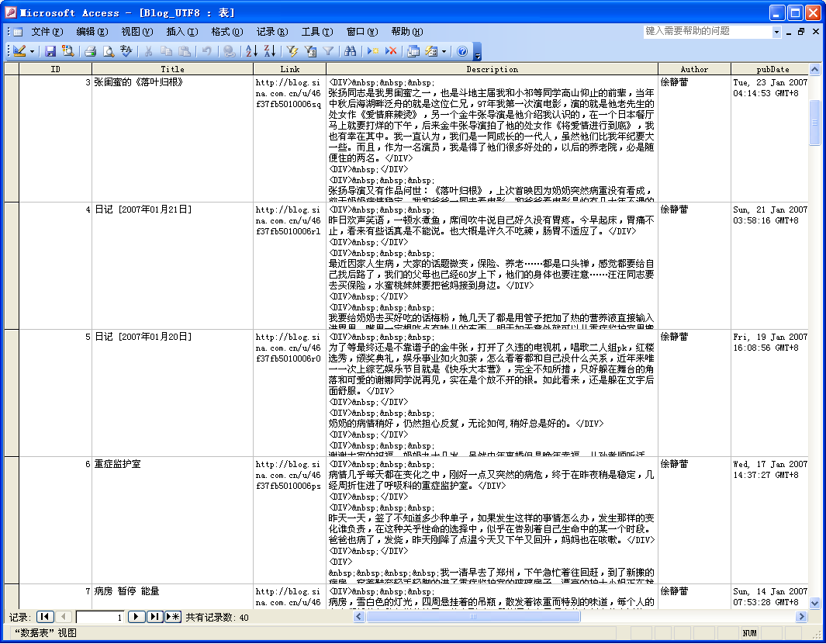Expand the View mode dropdown arrow
826x644 pixels.
(x=32, y=51)
